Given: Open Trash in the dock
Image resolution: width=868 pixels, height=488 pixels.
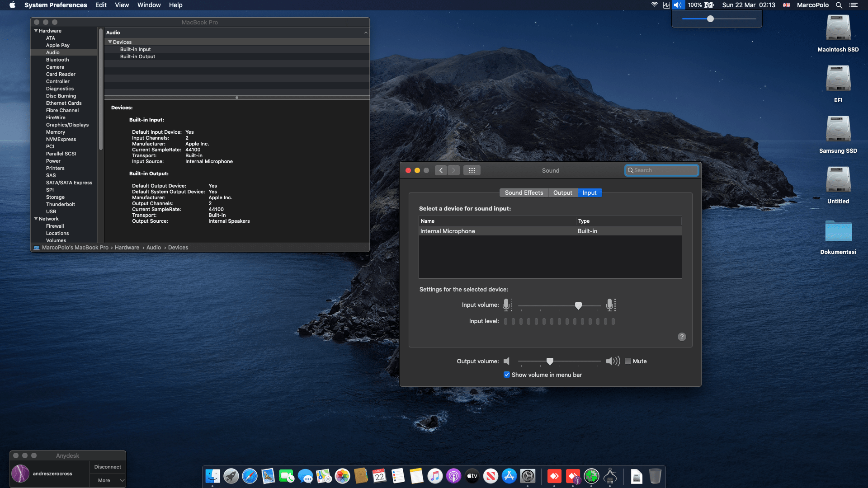Looking at the screenshot, I should pyautogui.click(x=655, y=476).
